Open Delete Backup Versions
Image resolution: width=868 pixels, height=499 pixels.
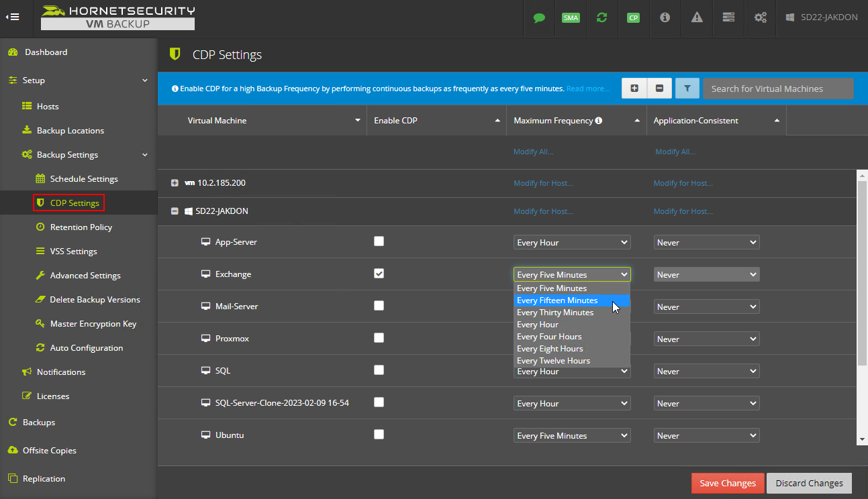pos(95,300)
